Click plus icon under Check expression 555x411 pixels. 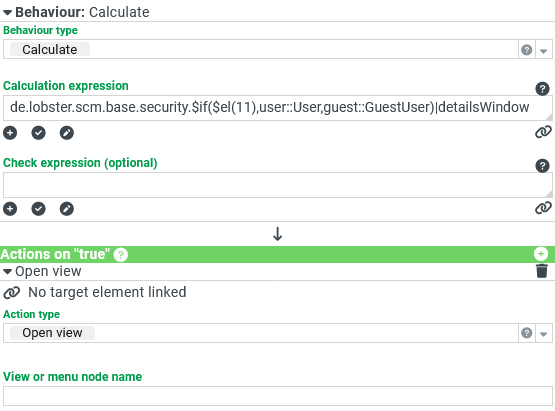pyautogui.click(x=10, y=209)
